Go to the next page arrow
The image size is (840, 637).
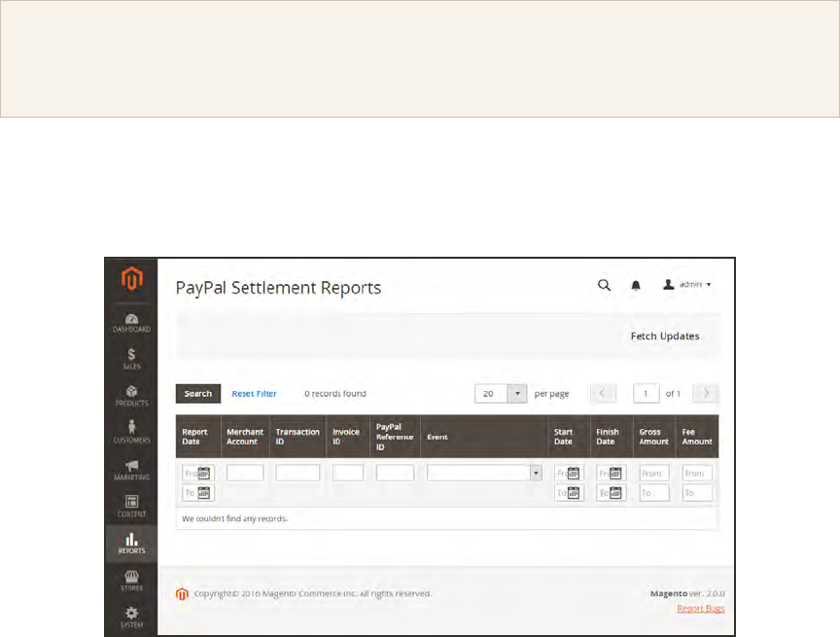706,394
